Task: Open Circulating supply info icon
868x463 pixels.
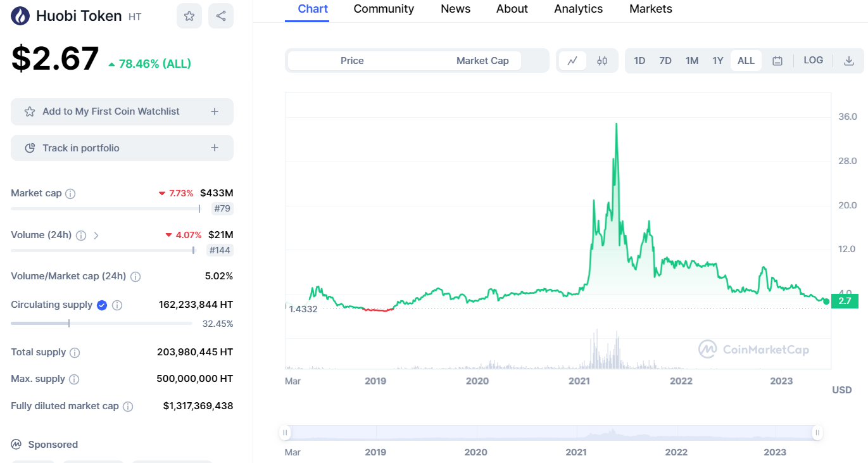Action: click(x=117, y=305)
